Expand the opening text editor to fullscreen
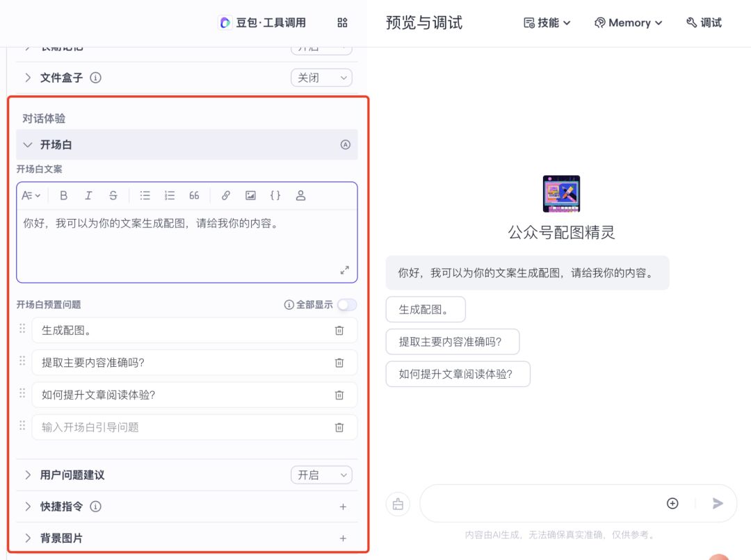751x560 pixels. coord(344,270)
